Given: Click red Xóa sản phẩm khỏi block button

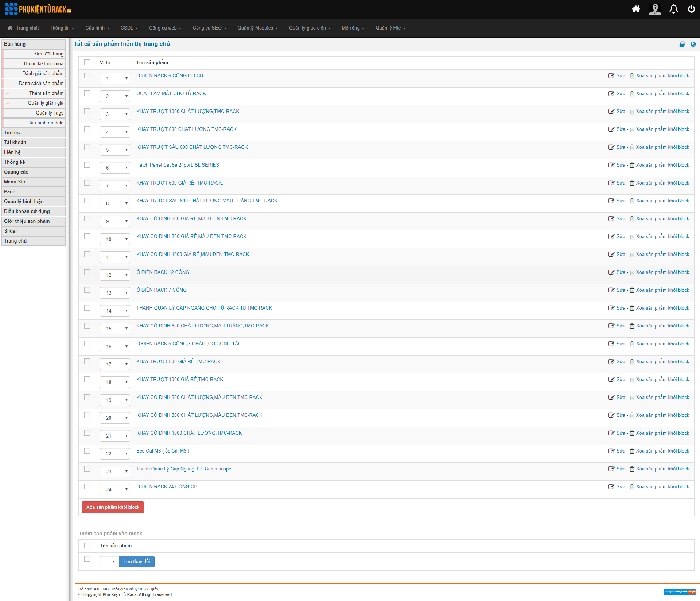Looking at the screenshot, I should [113, 507].
